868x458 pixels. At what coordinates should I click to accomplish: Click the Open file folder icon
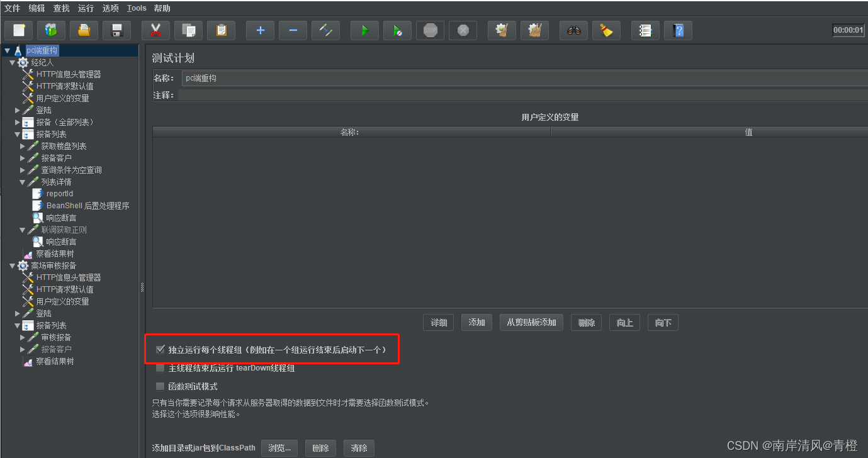click(84, 30)
